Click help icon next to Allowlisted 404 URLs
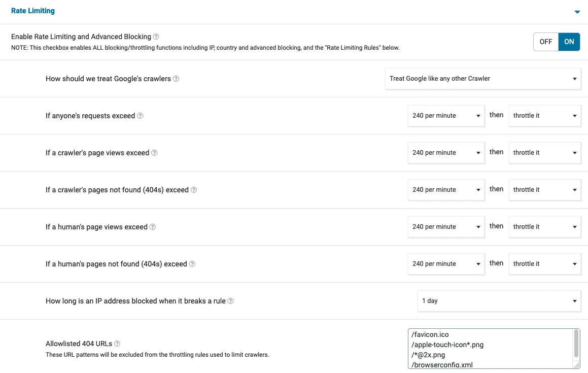This screenshot has height=373, width=588. point(117,344)
